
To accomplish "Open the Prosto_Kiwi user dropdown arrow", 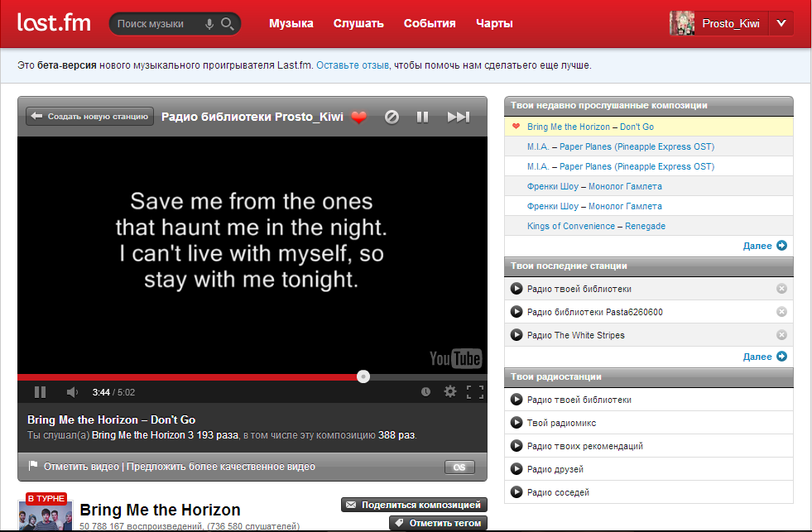I will (781, 24).
